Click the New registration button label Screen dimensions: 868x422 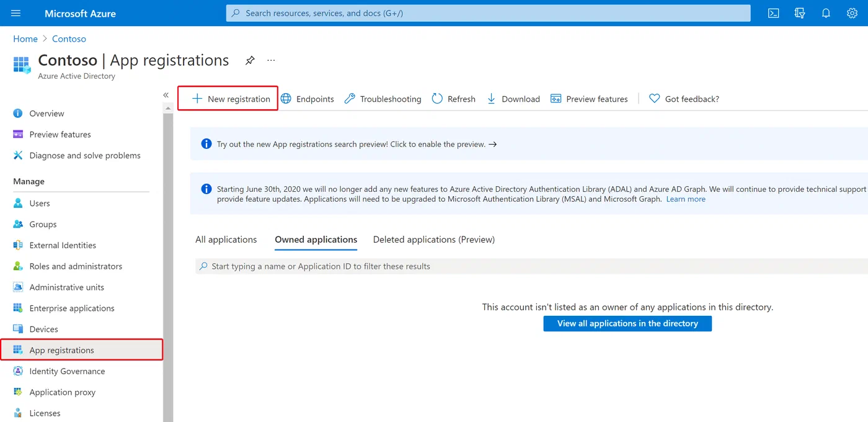tap(239, 99)
